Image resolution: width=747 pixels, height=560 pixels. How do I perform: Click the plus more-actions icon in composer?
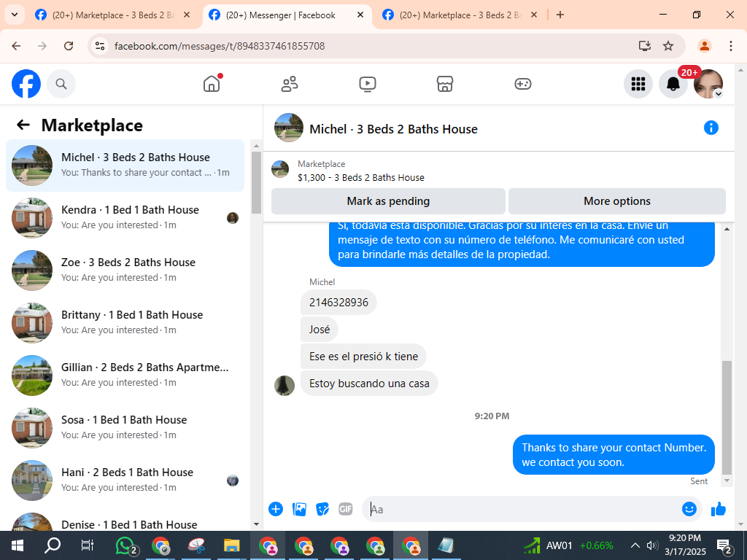coord(276,509)
